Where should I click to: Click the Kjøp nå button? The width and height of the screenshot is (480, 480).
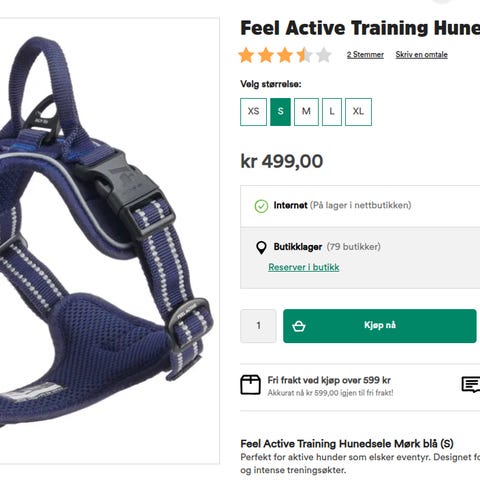pyautogui.click(x=380, y=326)
